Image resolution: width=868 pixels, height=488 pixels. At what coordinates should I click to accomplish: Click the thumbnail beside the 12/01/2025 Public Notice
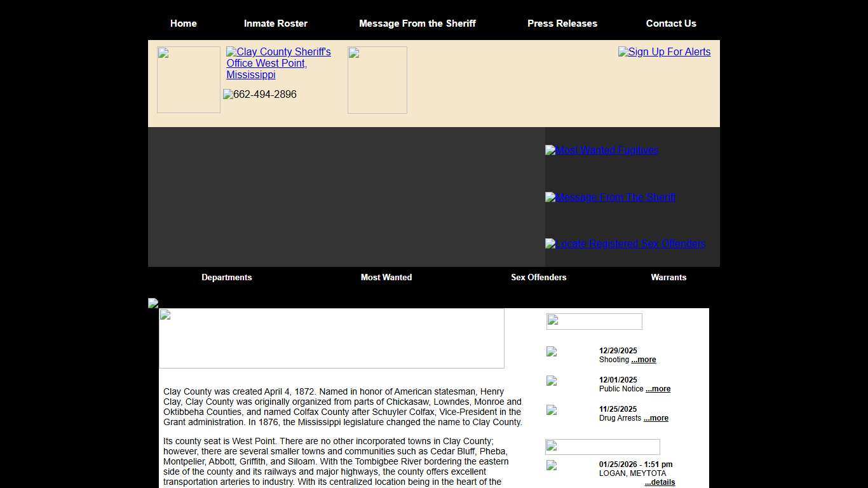click(552, 381)
